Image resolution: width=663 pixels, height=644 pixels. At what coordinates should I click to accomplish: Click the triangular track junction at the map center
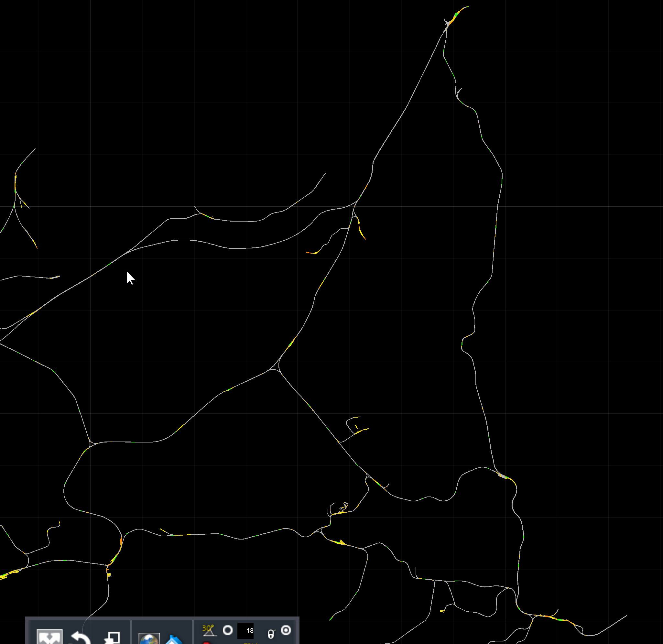tap(277, 367)
